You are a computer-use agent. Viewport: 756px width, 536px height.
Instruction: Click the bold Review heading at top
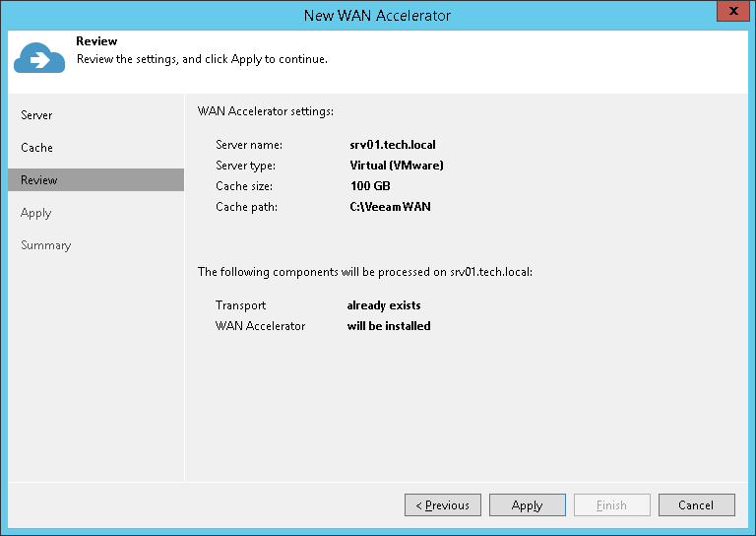pos(96,41)
